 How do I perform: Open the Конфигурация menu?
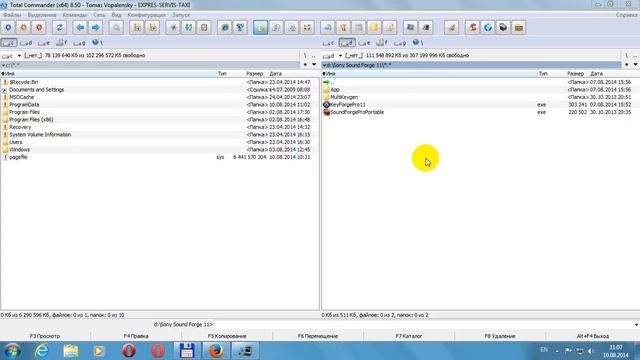(x=147, y=15)
